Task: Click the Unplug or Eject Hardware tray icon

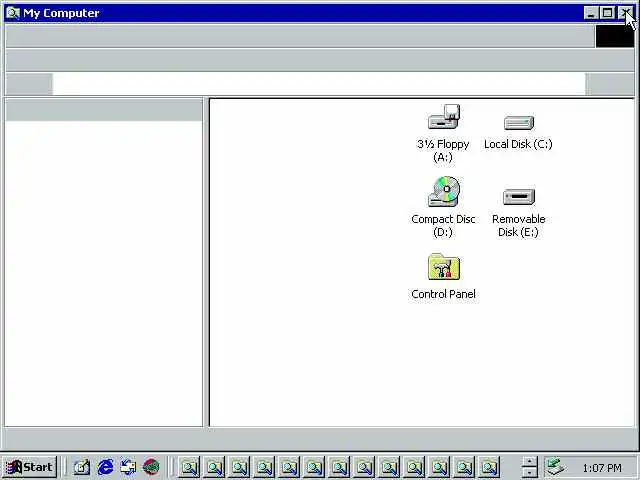Action: coord(555,467)
